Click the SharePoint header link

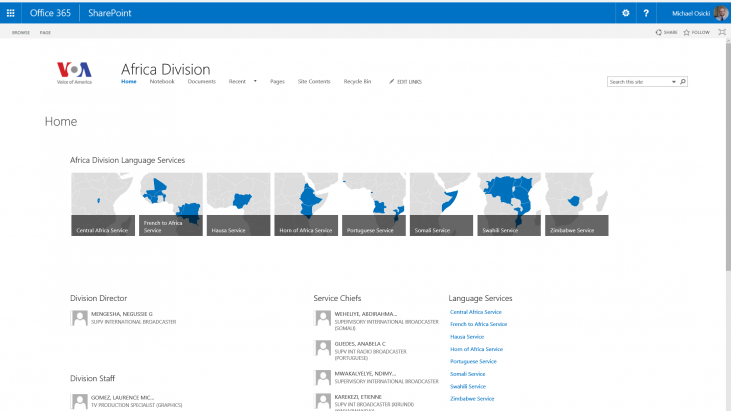click(x=110, y=13)
